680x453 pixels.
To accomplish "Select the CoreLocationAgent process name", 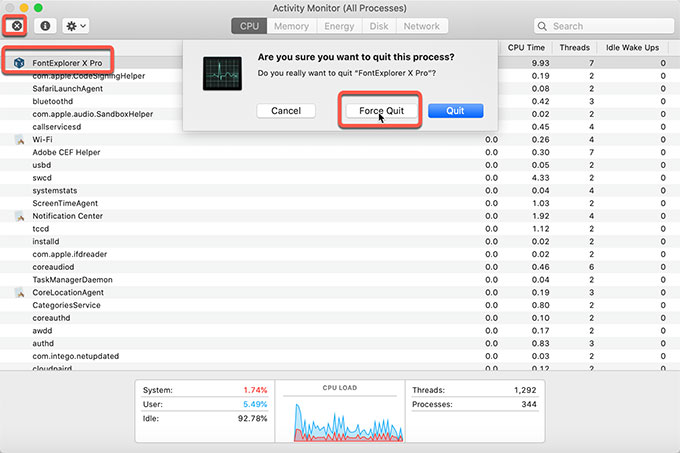I will 68,293.
